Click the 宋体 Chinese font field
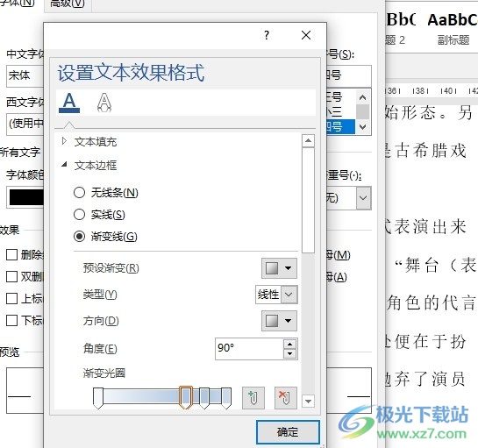 25,75
